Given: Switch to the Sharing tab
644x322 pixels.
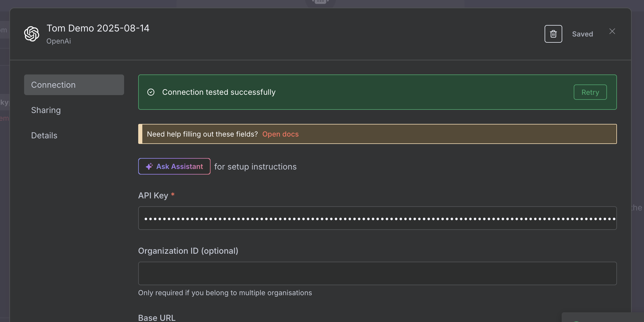Looking at the screenshot, I should pos(46,110).
